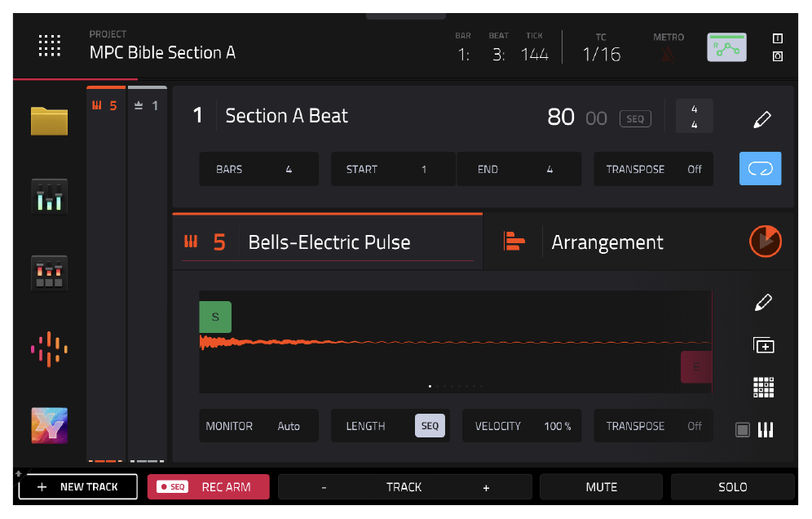Click the sequence number 1 field
812x519 pixels.
click(x=198, y=116)
